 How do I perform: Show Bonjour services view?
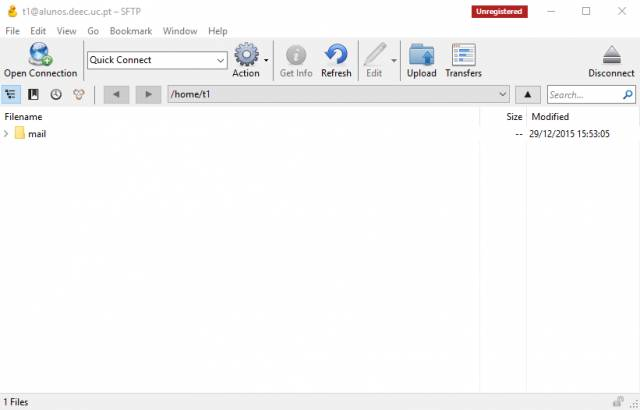(79, 95)
